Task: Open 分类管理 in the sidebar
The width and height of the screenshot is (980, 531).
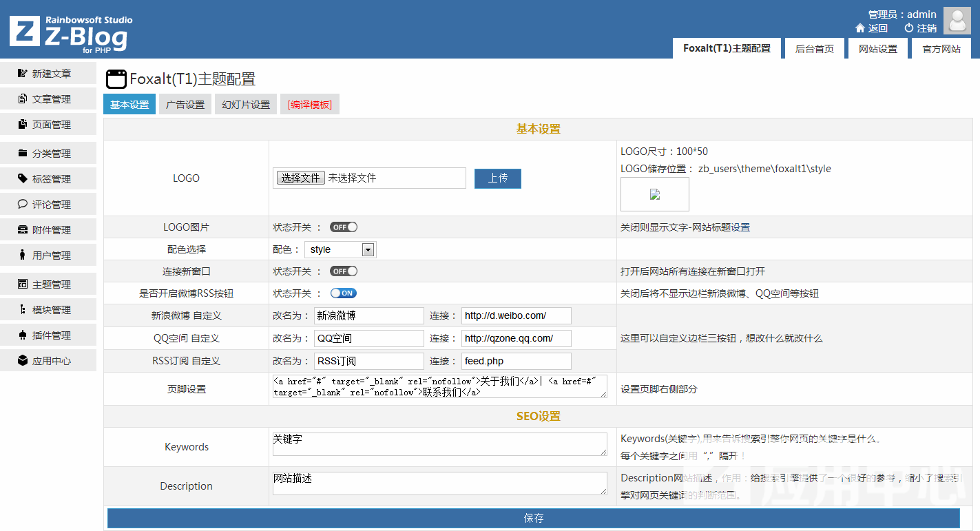Action: point(48,154)
